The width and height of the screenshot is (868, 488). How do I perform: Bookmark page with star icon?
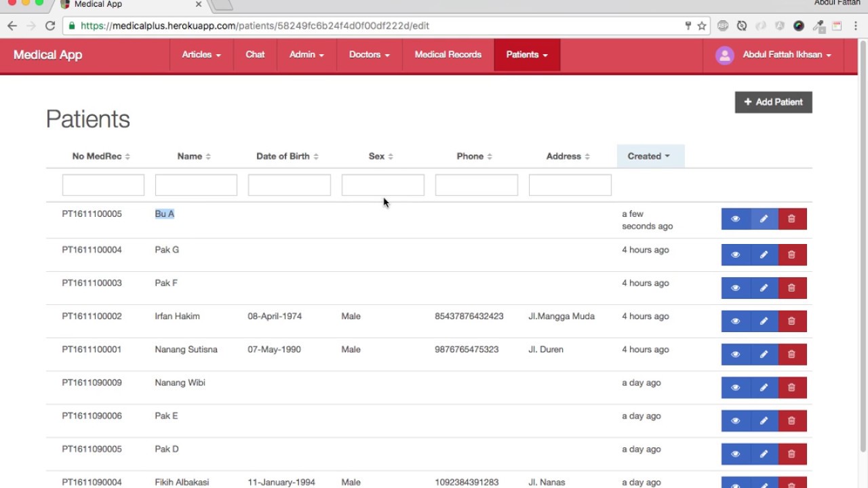(702, 26)
